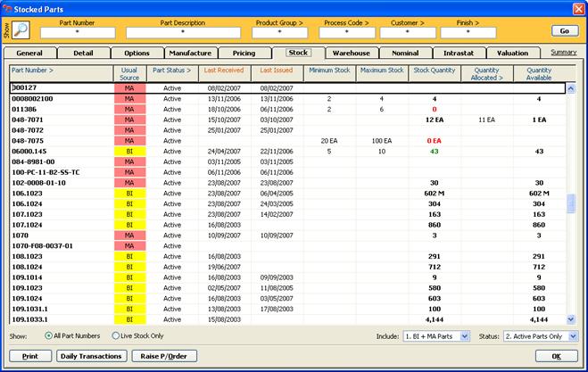
Task: Go to the Pricing tab
Action: coord(244,53)
